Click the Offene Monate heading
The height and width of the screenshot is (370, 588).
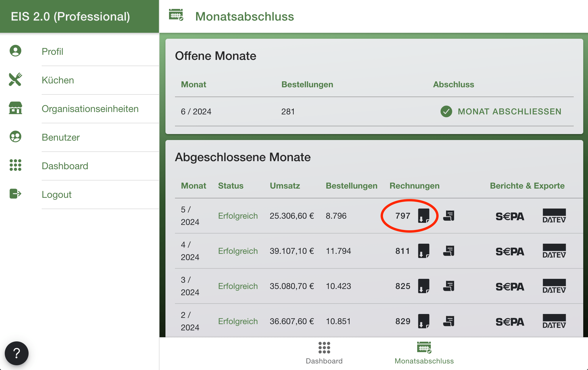pos(215,56)
